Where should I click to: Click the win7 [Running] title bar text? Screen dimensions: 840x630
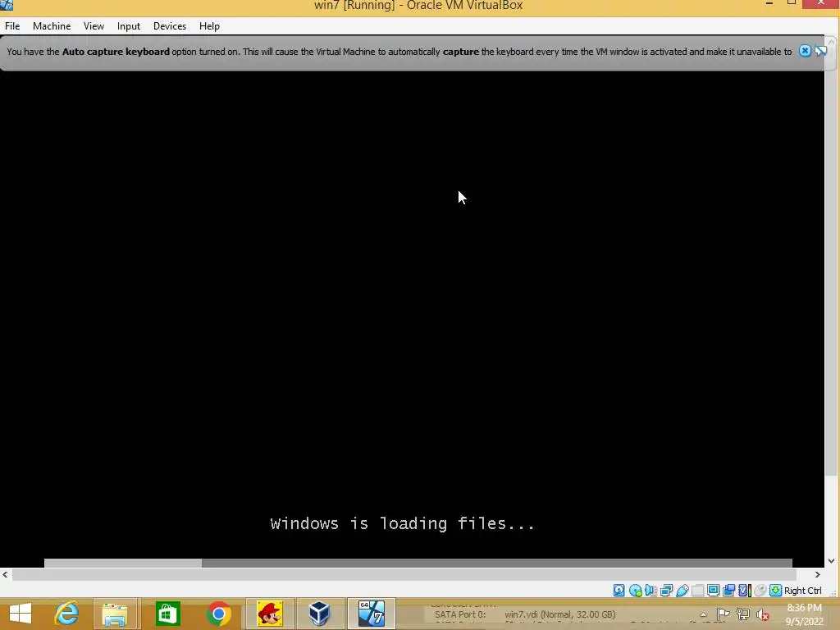418,6
